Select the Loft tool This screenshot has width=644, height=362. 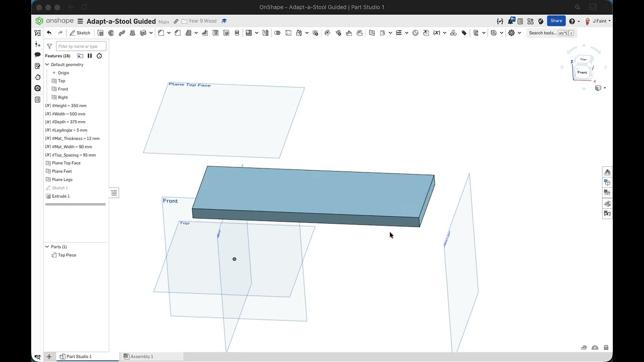click(x=132, y=33)
